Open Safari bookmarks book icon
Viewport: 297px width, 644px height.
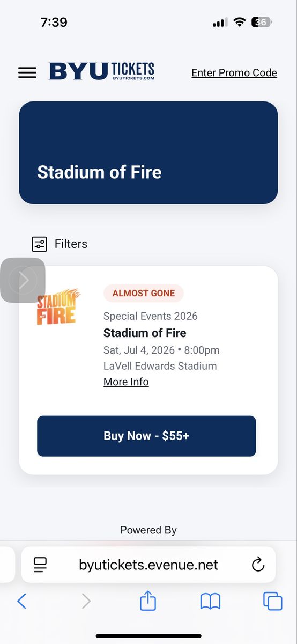click(x=210, y=601)
